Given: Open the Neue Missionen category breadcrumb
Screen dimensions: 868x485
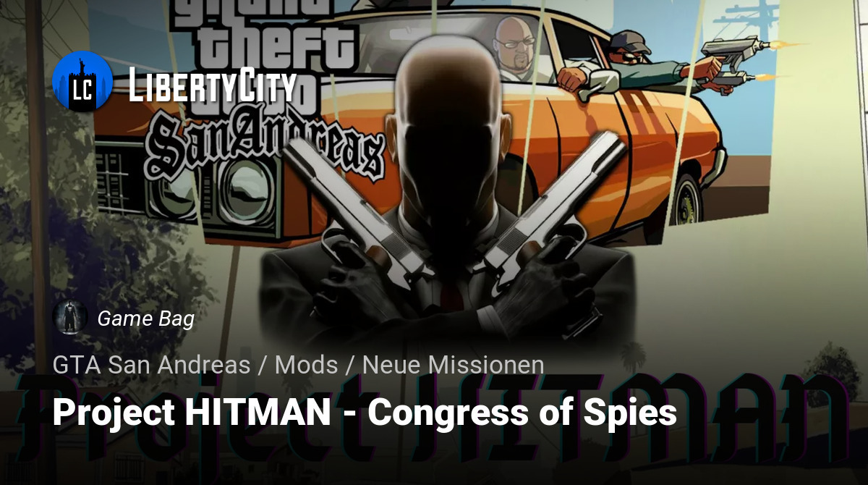Looking at the screenshot, I should point(454,365).
